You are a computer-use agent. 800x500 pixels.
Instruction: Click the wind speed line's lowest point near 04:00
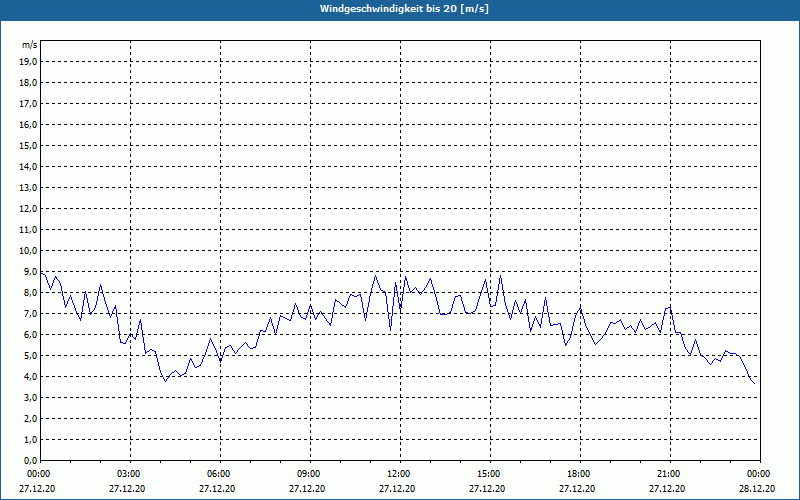coord(165,381)
